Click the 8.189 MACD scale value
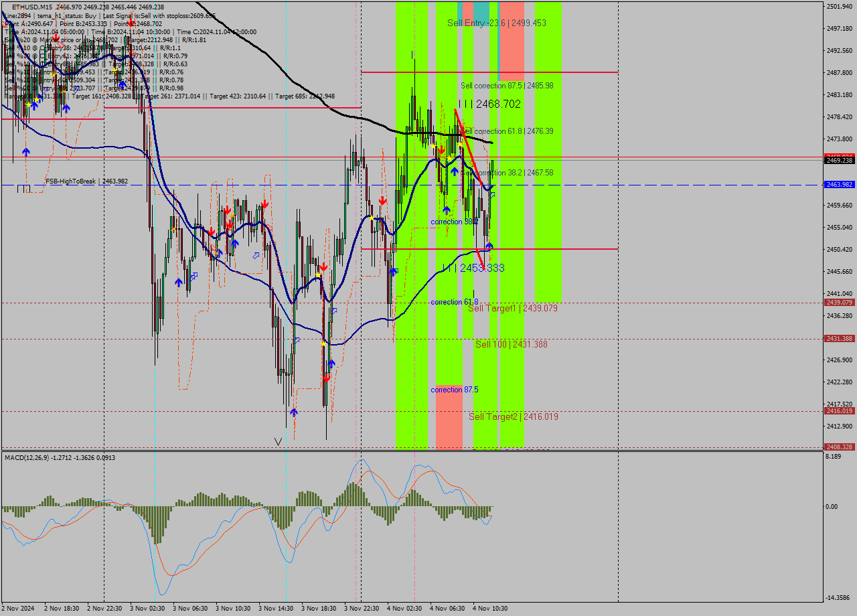 pyautogui.click(x=834, y=457)
